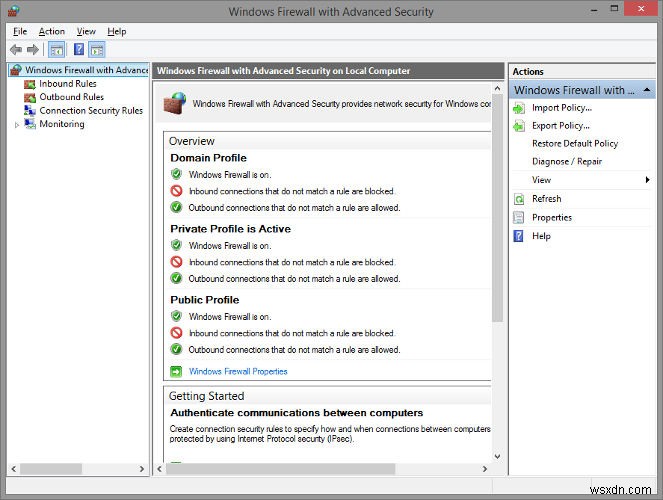Screen dimensions: 663x500
Task: Click the Monitoring icon in tree
Action: pos(30,124)
